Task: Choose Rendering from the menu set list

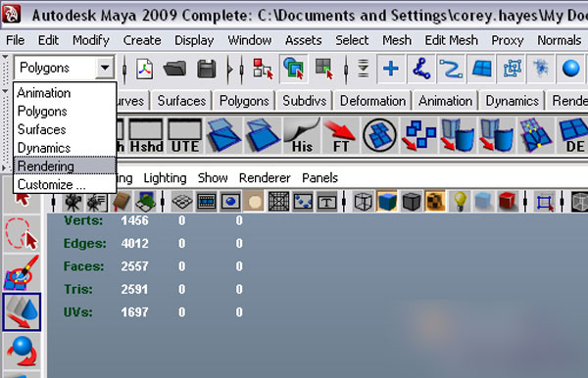Action: tap(65, 165)
